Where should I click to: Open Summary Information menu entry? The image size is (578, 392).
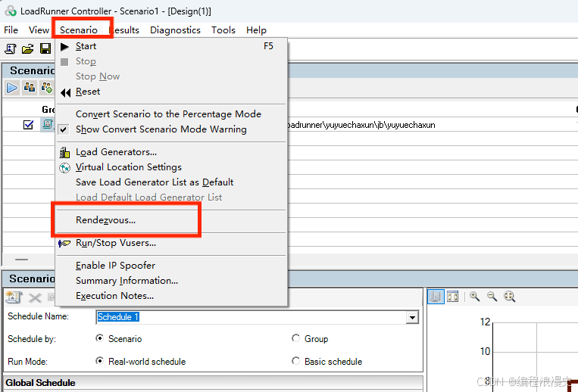click(171, 281)
